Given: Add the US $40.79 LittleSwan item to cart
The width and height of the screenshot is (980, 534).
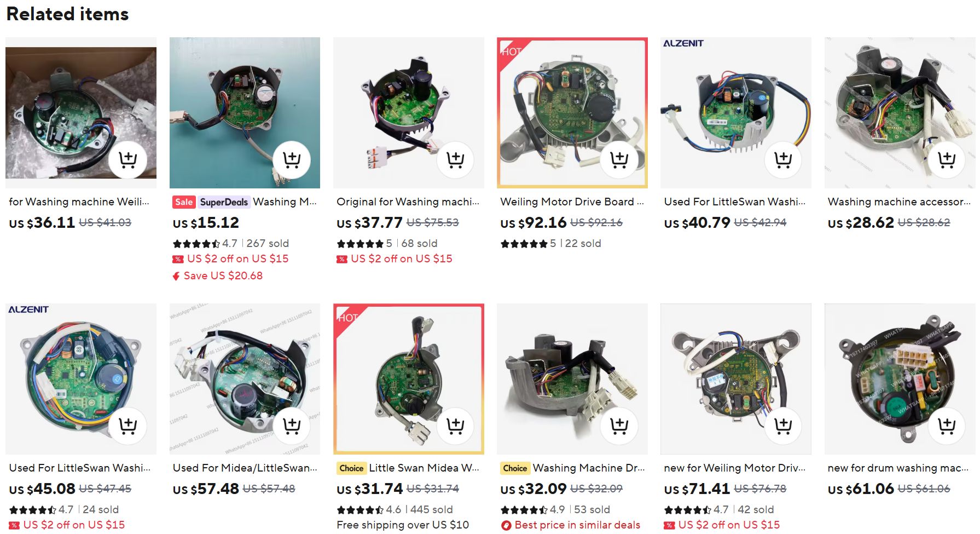Looking at the screenshot, I should point(783,159).
